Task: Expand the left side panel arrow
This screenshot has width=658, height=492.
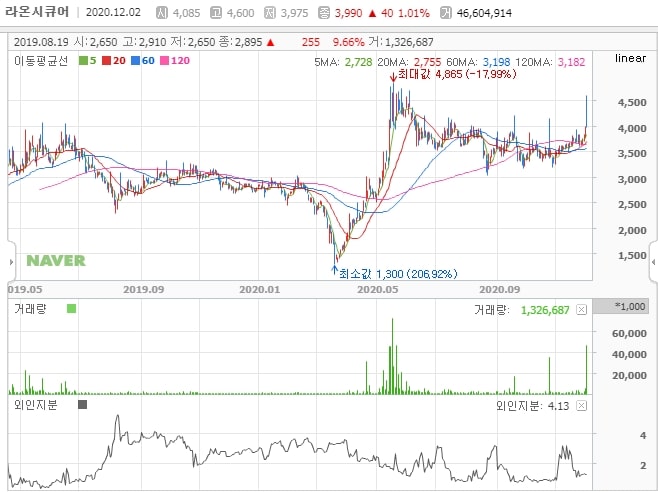Action: (11, 262)
